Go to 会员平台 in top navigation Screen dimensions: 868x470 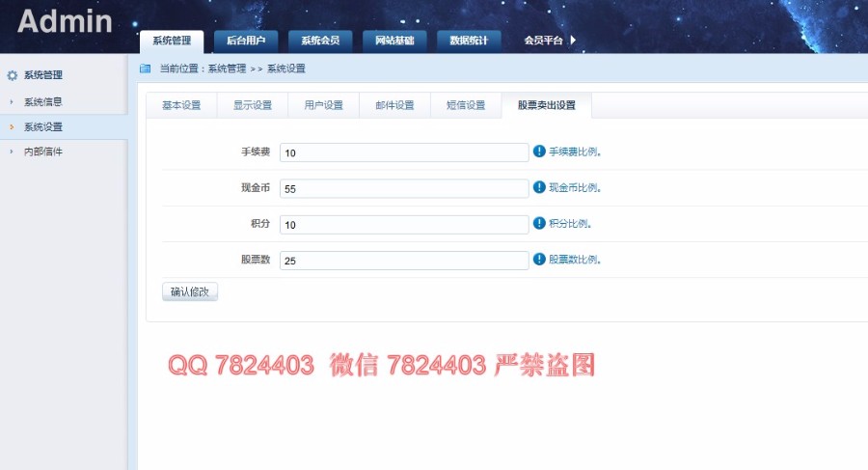point(543,41)
